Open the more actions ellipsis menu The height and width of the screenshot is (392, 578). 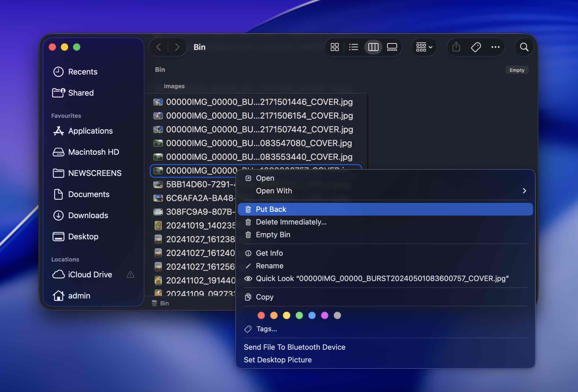(495, 47)
